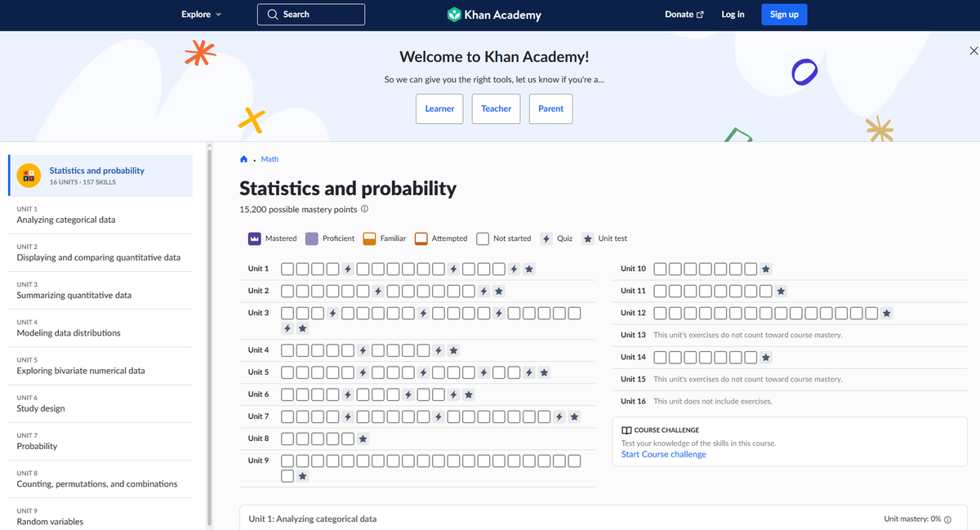The width and height of the screenshot is (980, 530).
Task: Choose the Parent button
Action: click(550, 109)
